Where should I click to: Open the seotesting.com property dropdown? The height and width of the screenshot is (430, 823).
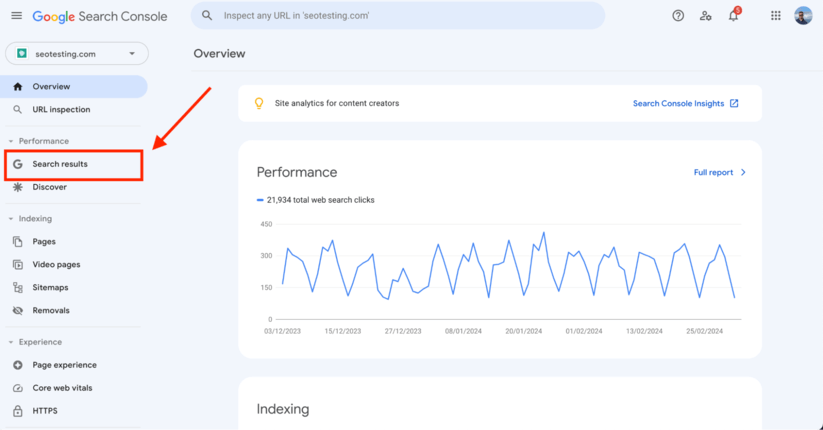point(77,54)
